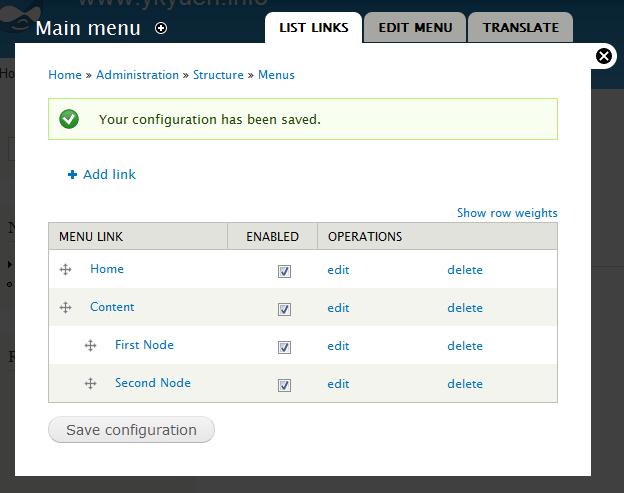This screenshot has height=493, width=624.
Task: Click the drag handle for Second Node
Action: coord(90,384)
